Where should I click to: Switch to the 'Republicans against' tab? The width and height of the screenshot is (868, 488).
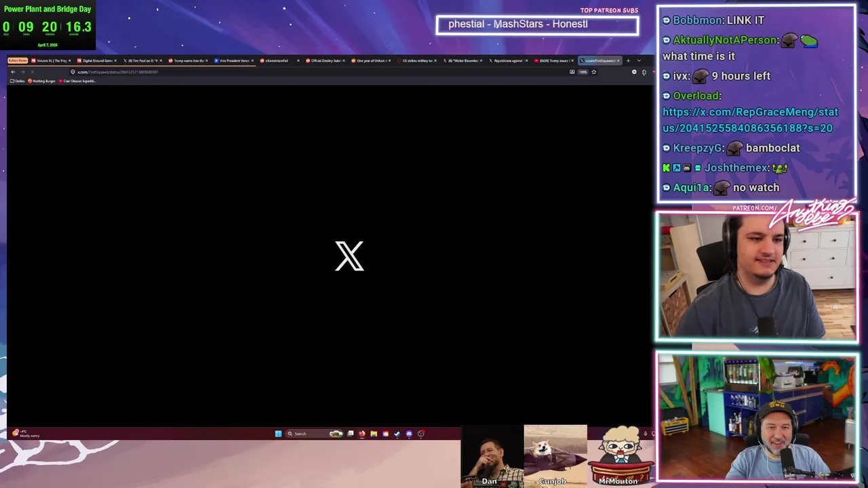tap(509, 60)
